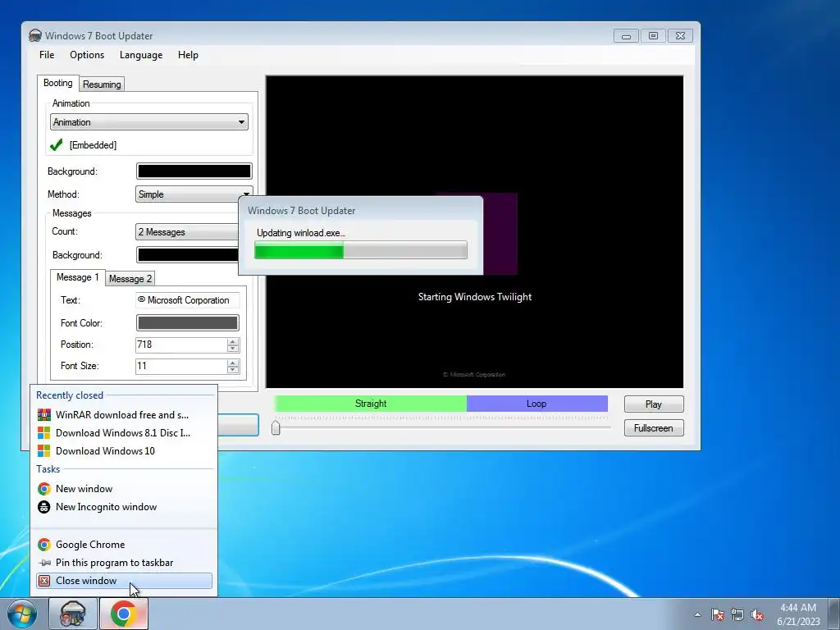This screenshot has height=630, width=840.
Task: Expand the Method dropdown showing Simple
Action: pos(194,194)
